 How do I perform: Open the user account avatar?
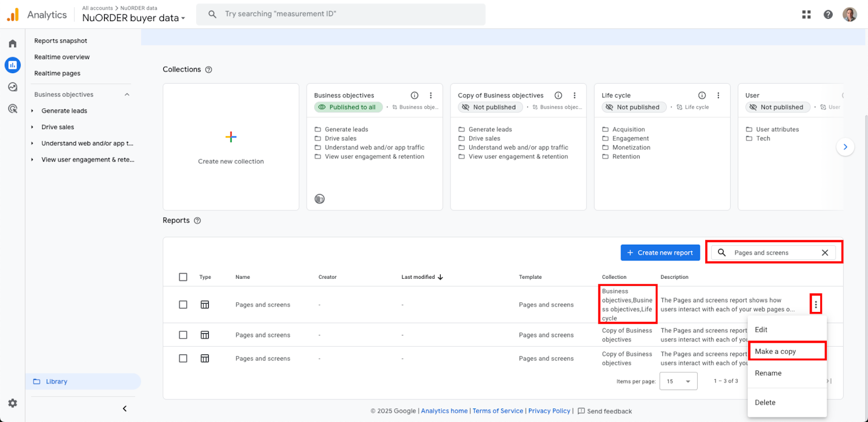[850, 15]
